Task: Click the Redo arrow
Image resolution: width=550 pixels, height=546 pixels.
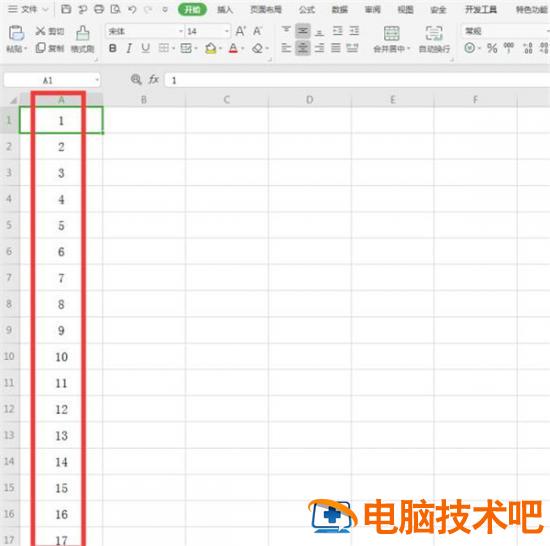Action: [x=148, y=9]
